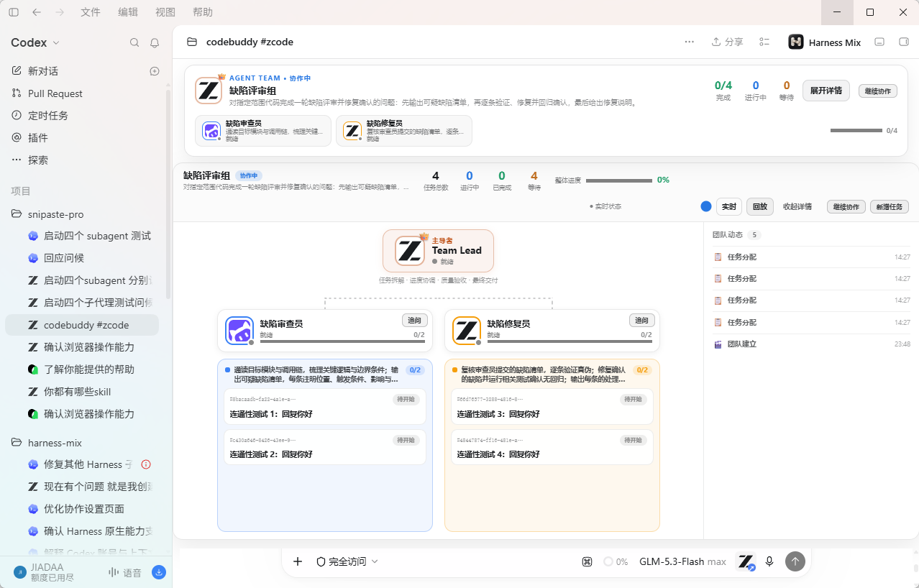Open conversation 回应问候
The height and width of the screenshot is (588, 919).
click(x=82, y=258)
